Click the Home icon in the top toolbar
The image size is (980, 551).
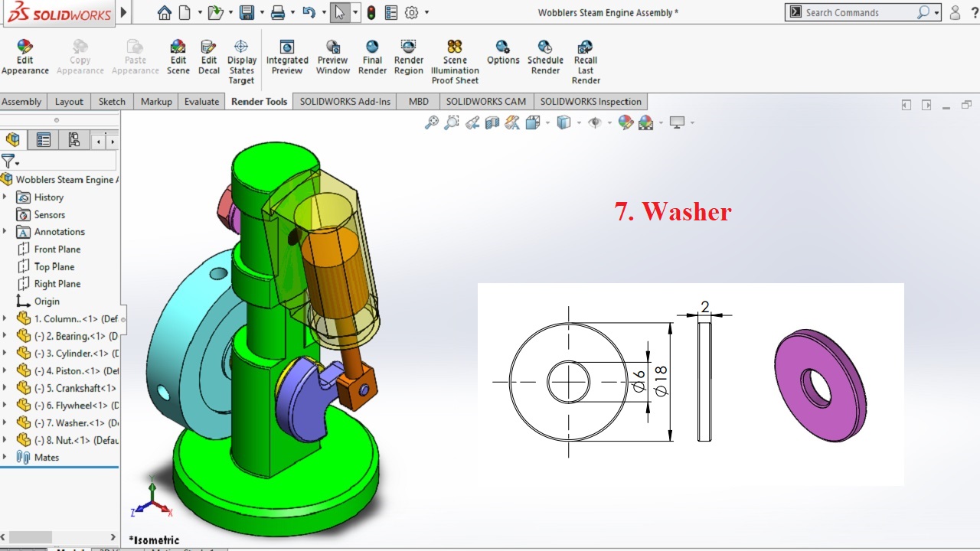pyautogui.click(x=164, y=12)
